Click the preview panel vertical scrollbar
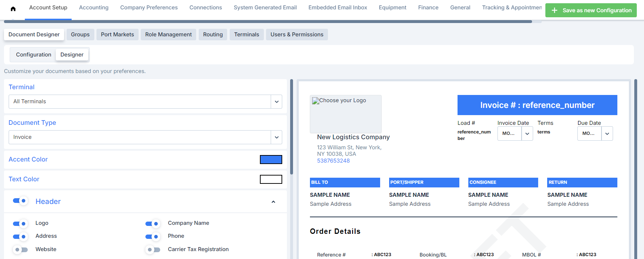This screenshot has height=259, width=644. click(636, 169)
